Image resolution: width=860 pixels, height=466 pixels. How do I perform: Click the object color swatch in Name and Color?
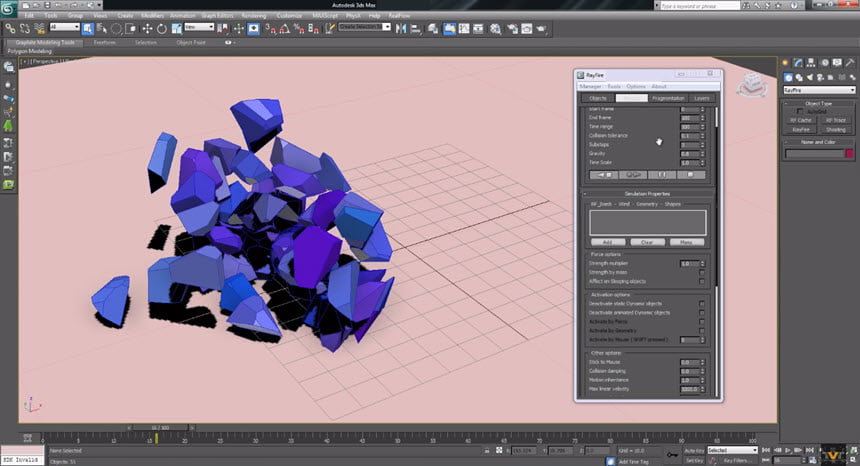850,154
